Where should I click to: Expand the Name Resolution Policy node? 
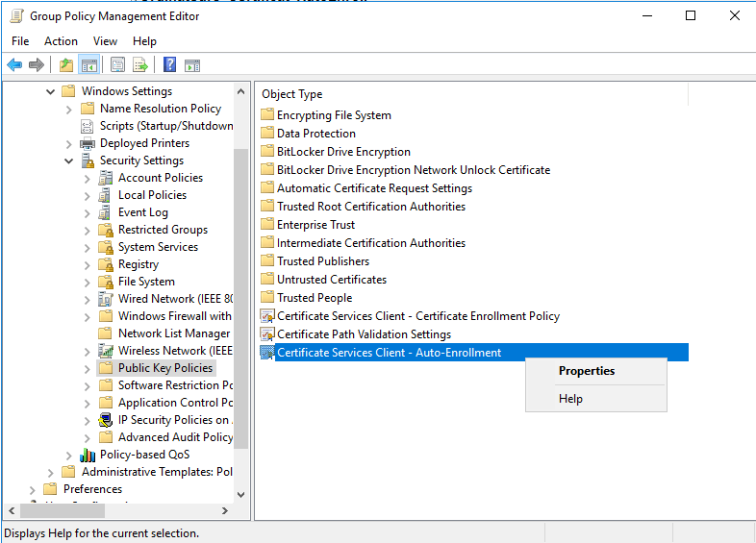point(68,110)
